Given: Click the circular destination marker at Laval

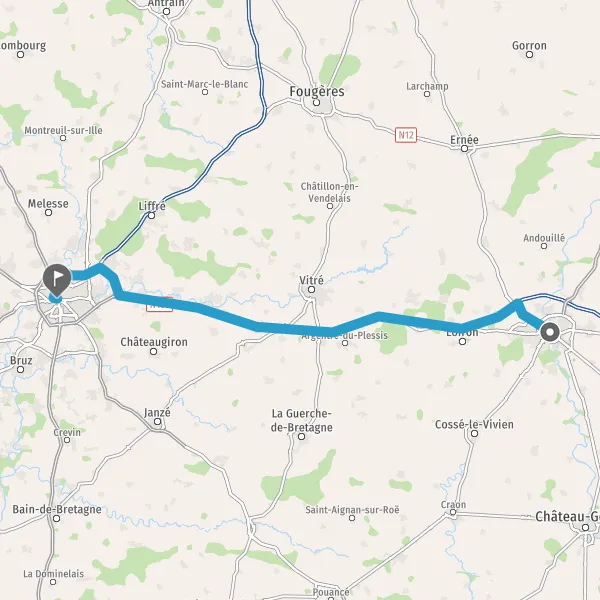Looking at the screenshot, I should coord(550,332).
